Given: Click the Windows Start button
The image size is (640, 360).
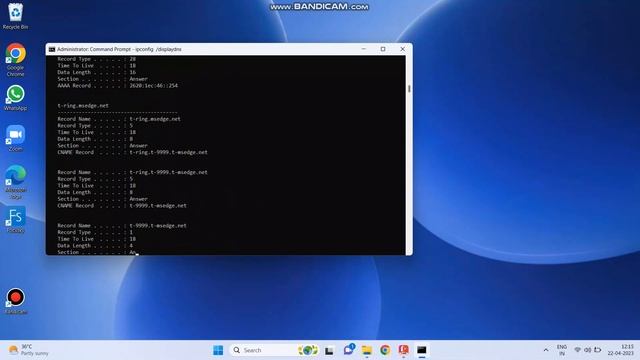Looking at the screenshot, I should pos(218,350).
